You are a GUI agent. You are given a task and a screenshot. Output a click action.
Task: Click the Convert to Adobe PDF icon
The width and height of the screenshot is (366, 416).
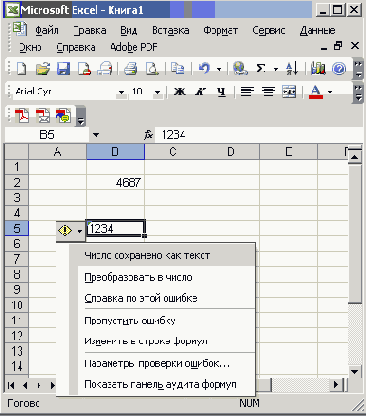[x=22, y=116]
